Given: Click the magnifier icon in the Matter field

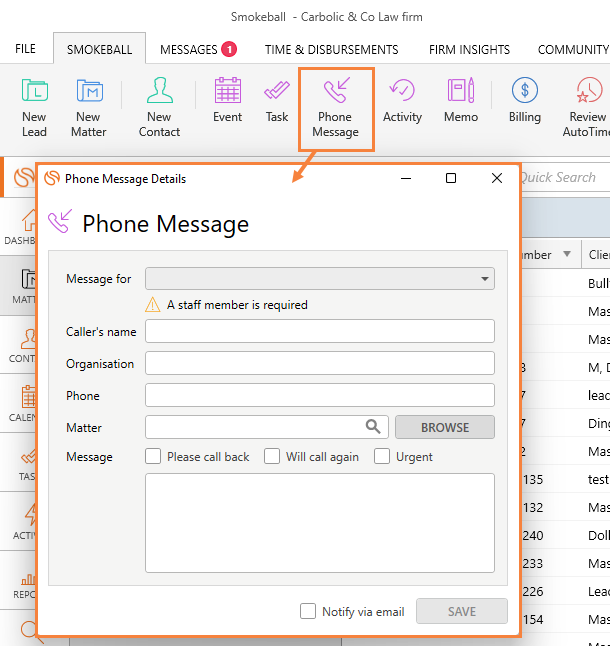Looking at the screenshot, I should 373,426.
